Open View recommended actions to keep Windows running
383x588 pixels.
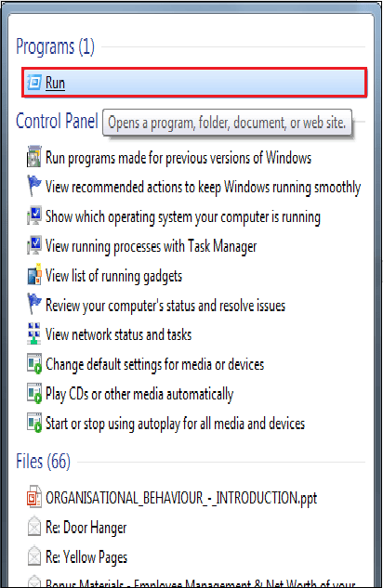tap(203, 187)
